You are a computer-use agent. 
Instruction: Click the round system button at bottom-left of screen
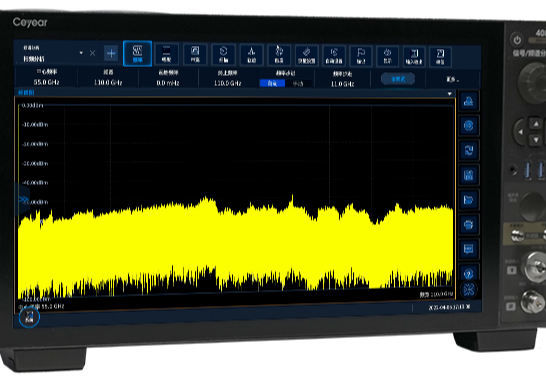coord(29,317)
